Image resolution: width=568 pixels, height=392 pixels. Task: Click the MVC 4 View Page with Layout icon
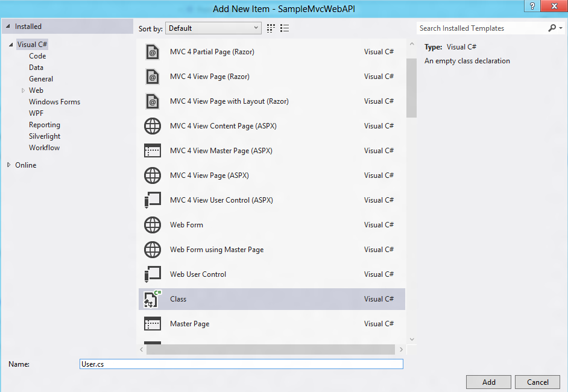[x=153, y=101]
